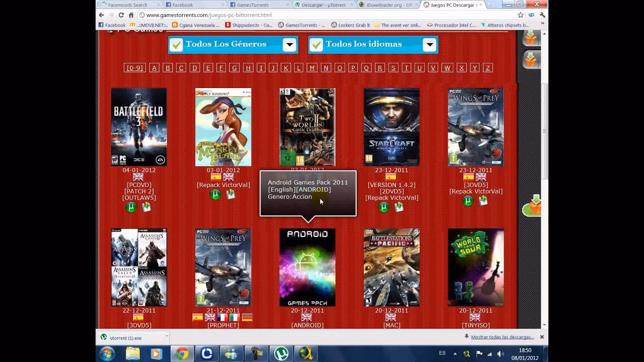Open the Shippuden.tv bookmark
This screenshot has height=362, width=644.
(249, 25)
